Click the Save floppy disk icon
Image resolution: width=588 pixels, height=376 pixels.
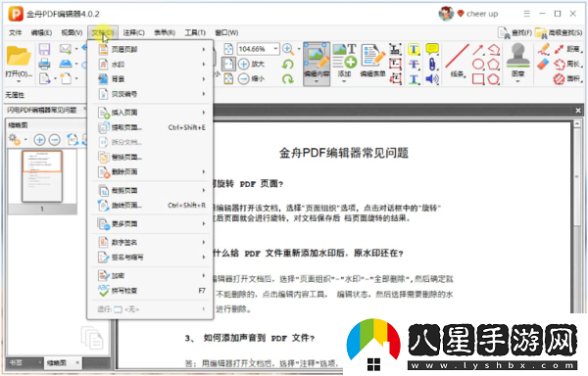click(x=44, y=49)
